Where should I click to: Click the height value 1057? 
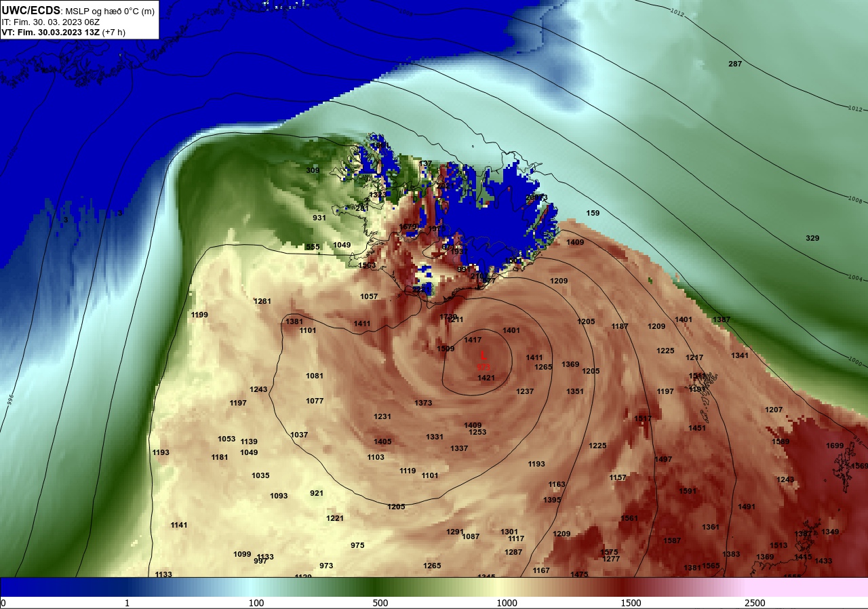click(369, 296)
